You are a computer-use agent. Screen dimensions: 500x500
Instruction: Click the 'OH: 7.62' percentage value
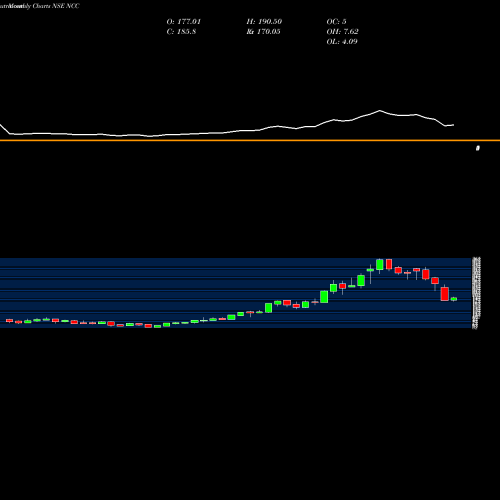[x=342, y=32]
